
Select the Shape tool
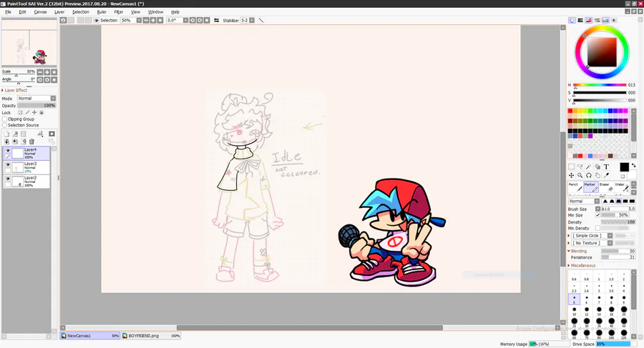click(x=597, y=166)
